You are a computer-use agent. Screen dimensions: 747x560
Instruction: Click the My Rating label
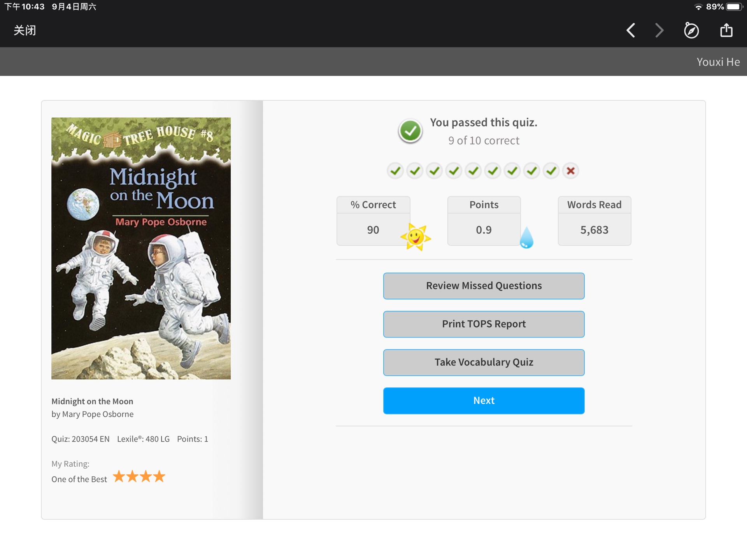tap(70, 464)
